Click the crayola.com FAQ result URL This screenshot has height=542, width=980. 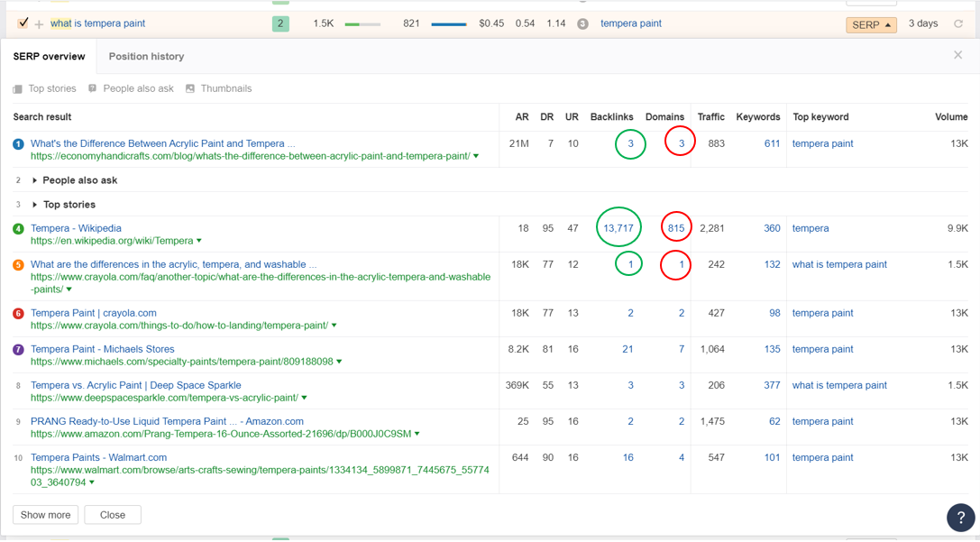coord(261,283)
